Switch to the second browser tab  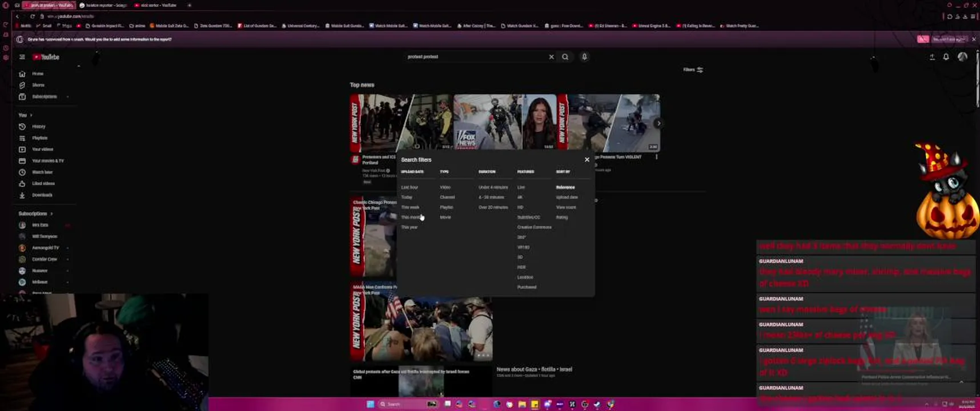(x=104, y=5)
